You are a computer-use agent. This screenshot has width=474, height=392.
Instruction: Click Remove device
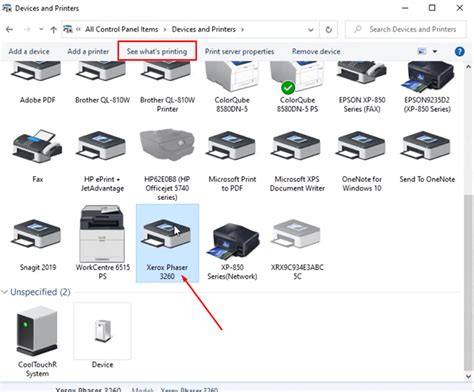pos(316,51)
